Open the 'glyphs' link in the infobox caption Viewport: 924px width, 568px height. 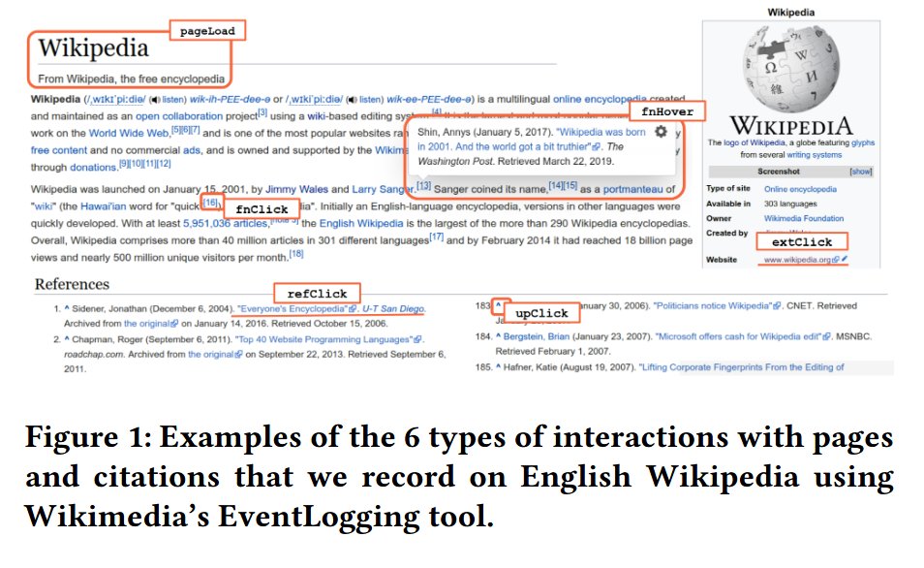click(863, 142)
